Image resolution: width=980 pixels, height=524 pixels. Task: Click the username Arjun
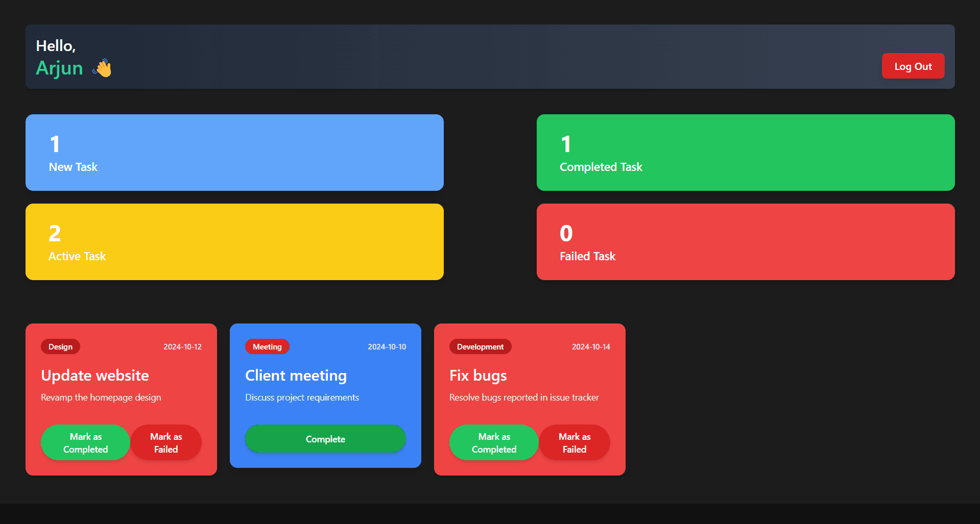(x=59, y=68)
